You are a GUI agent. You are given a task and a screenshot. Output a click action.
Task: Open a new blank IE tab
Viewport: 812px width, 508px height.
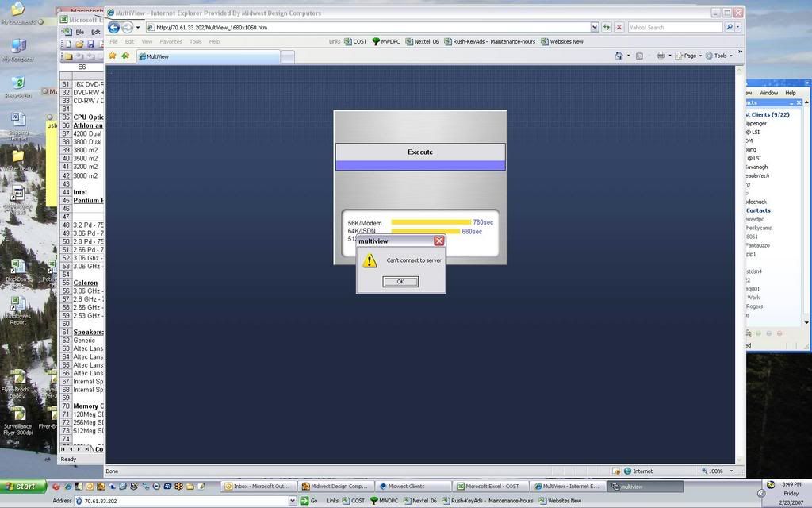pos(287,56)
